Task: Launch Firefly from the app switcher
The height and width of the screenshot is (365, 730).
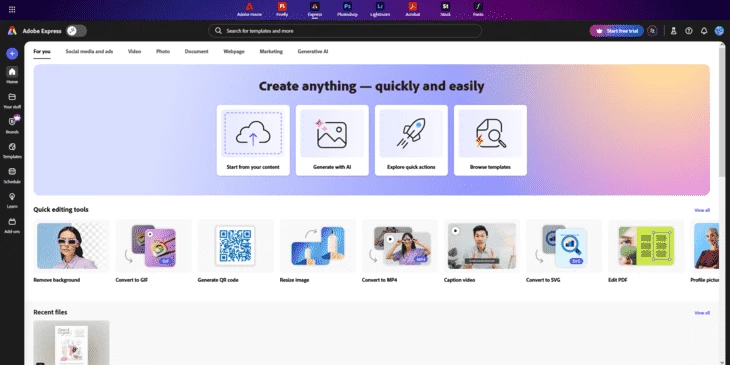Action: [282, 9]
